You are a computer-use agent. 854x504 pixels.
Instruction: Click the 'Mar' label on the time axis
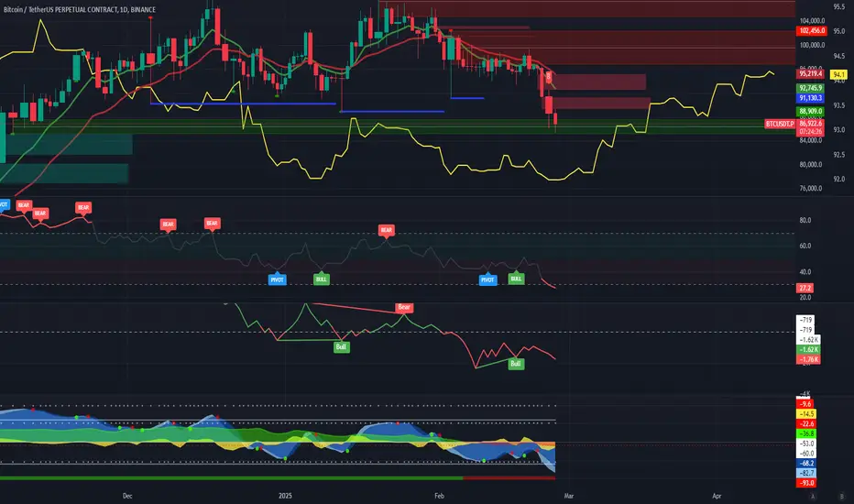(x=569, y=496)
